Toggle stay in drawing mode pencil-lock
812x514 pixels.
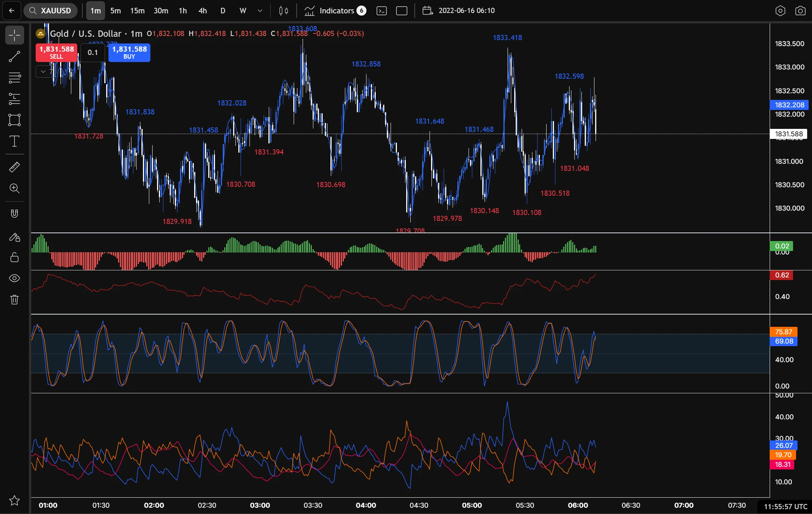click(x=14, y=237)
